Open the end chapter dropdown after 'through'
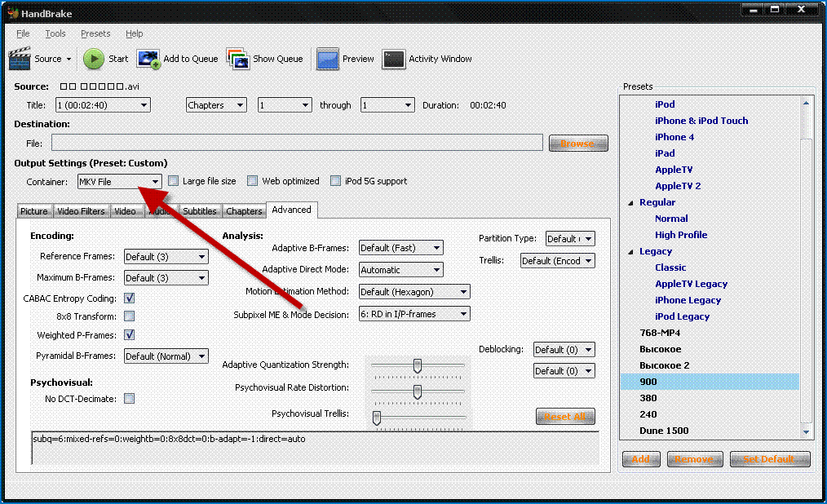Viewport: 827px width, 504px height. click(387, 105)
